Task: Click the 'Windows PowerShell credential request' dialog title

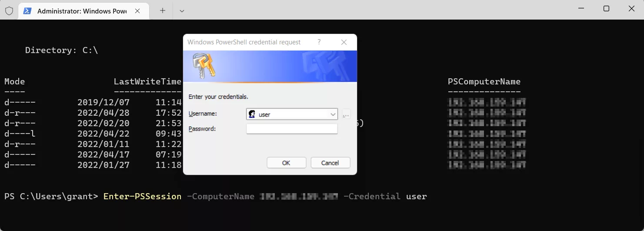Action: (x=244, y=42)
